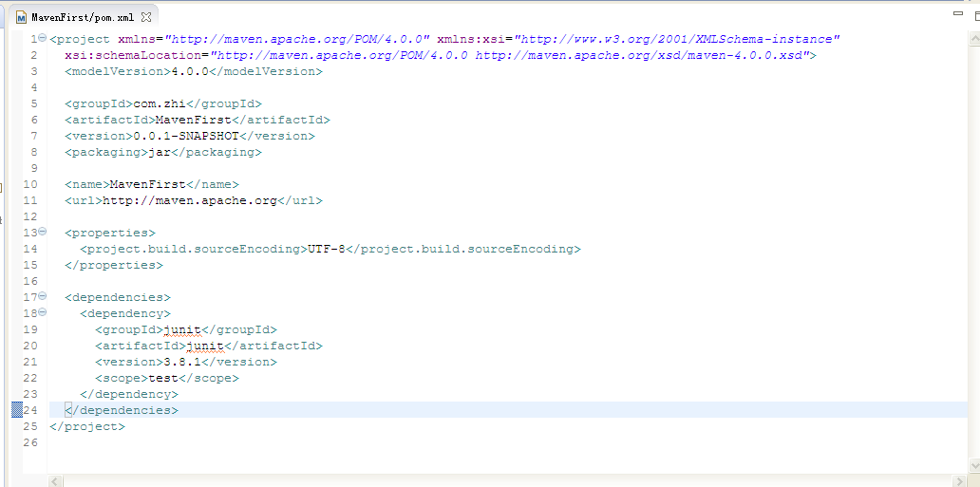Click the closing project tag on line 25
980x487 pixels.
pyautogui.click(x=86, y=427)
